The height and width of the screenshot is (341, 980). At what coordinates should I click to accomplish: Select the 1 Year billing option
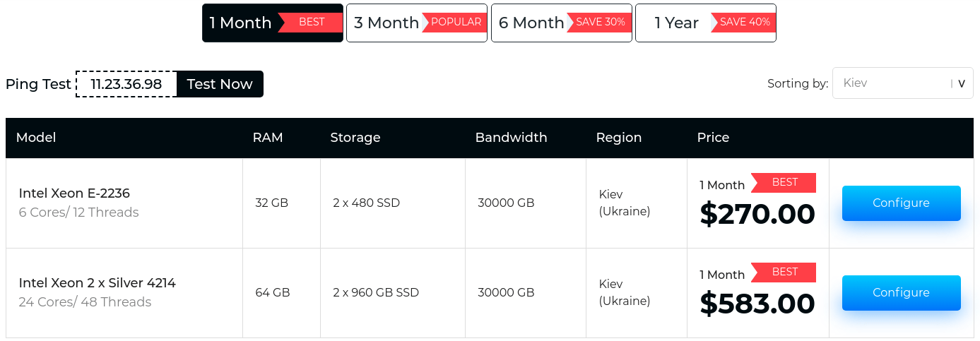706,23
